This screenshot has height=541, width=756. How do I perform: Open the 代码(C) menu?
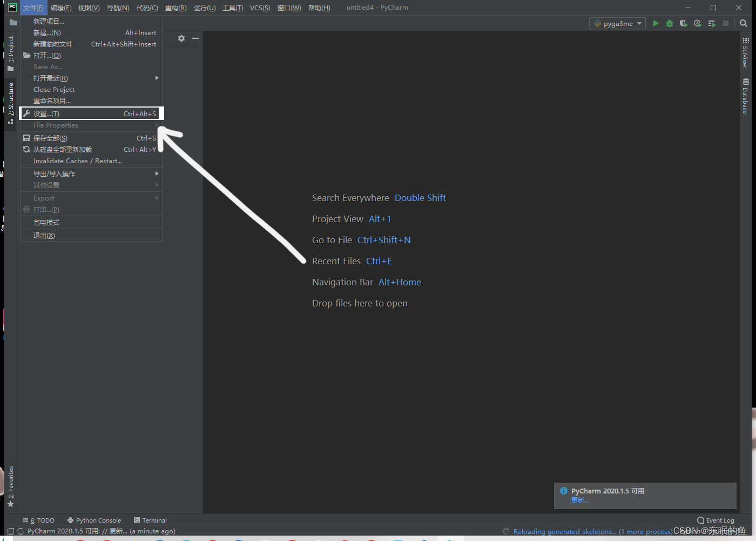click(x=147, y=8)
